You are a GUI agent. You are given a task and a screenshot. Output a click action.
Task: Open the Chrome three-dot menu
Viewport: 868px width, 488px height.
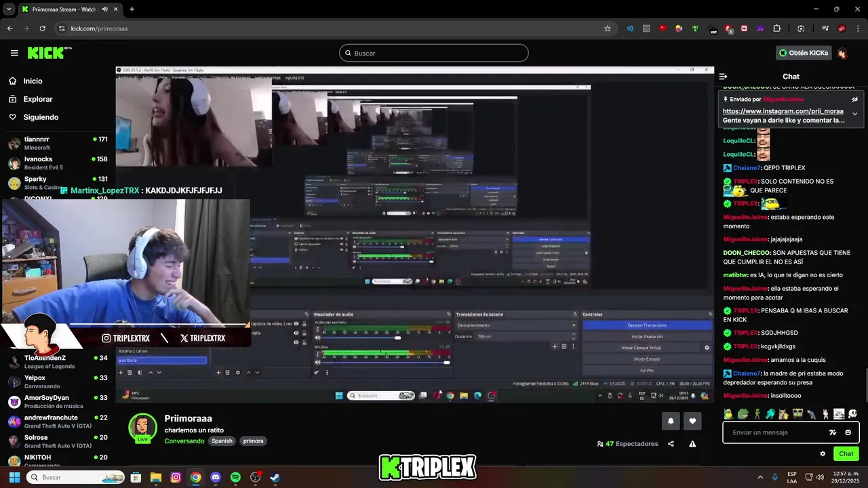click(858, 28)
